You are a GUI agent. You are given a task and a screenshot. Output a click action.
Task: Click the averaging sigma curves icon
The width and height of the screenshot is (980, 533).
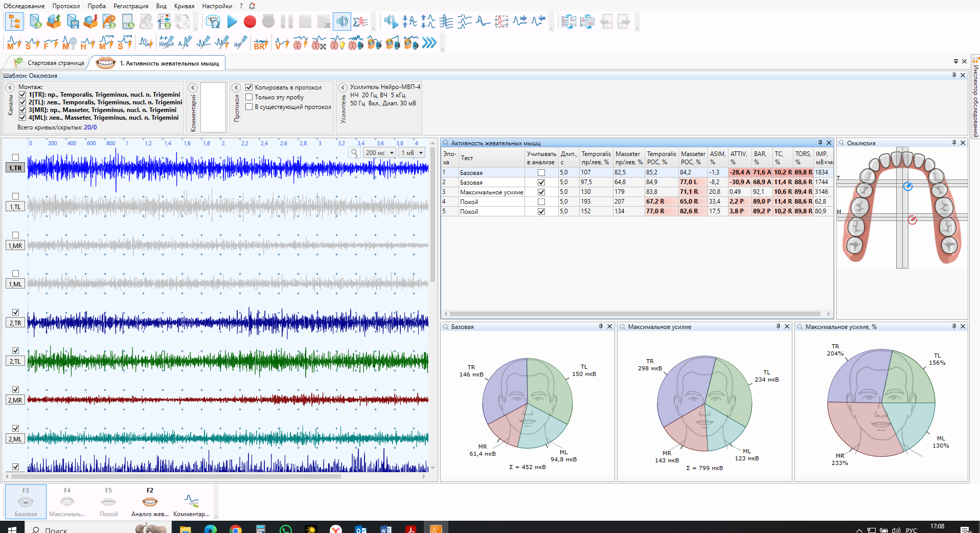[360, 21]
